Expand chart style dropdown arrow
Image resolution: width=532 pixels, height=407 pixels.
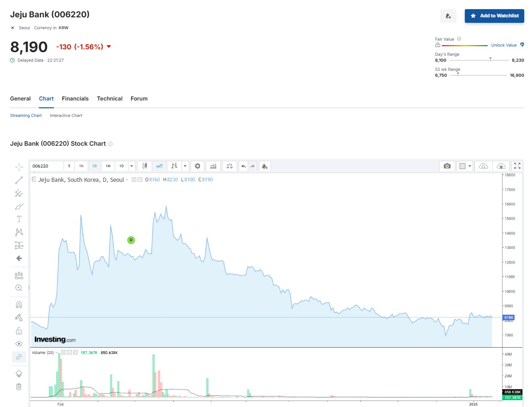185,166
